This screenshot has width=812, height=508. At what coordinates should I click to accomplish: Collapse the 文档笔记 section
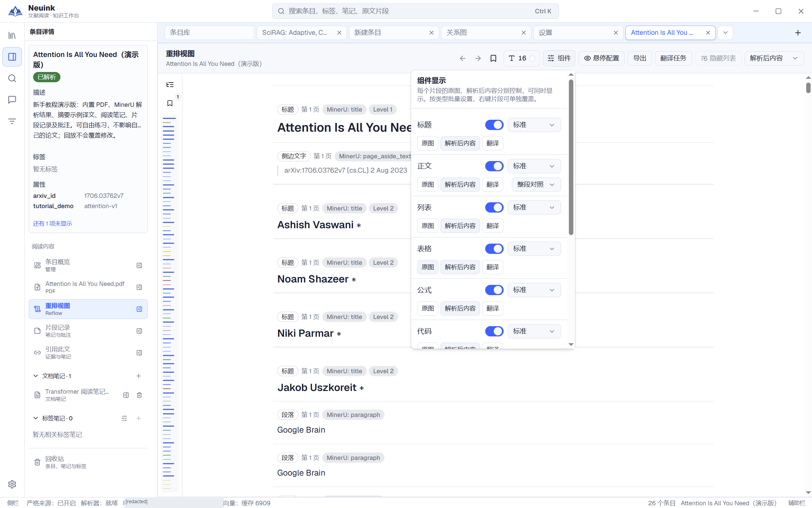pos(36,376)
